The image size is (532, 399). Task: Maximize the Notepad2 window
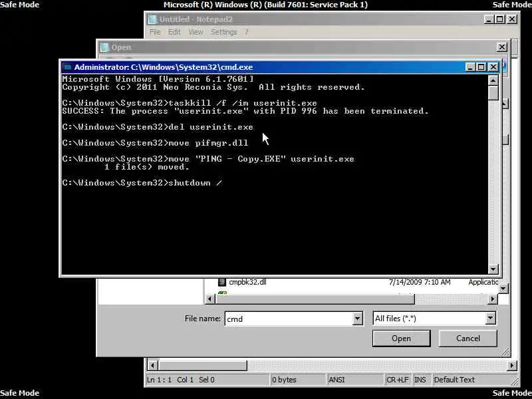[x=500, y=19]
